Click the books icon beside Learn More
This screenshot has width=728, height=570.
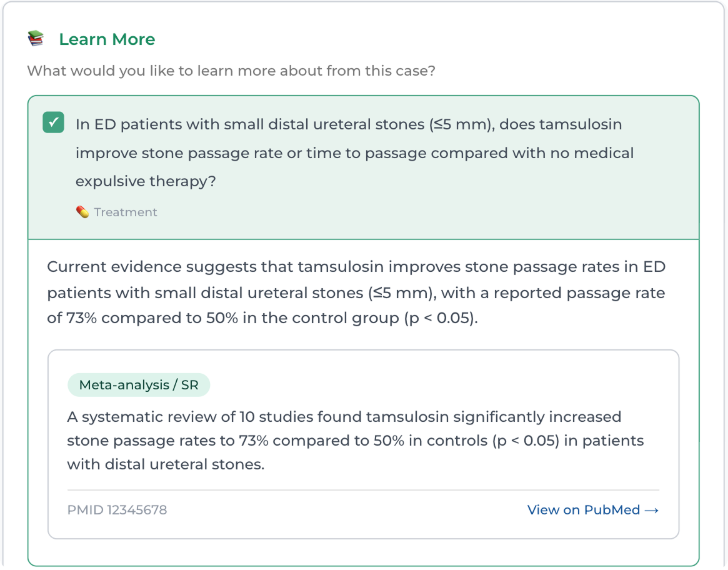point(36,39)
